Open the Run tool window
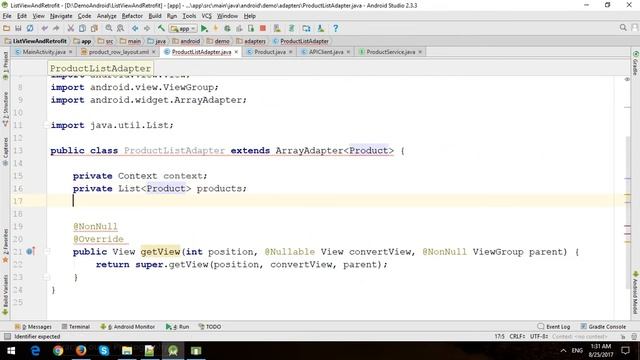Image resolution: width=640 pixels, height=360 pixels. click(178, 327)
